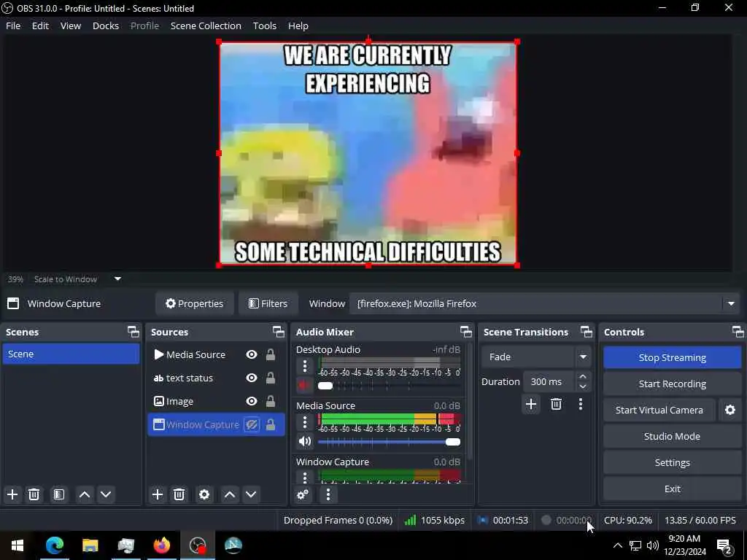Show hidden system tray icons
747x560 pixels.
(617, 545)
